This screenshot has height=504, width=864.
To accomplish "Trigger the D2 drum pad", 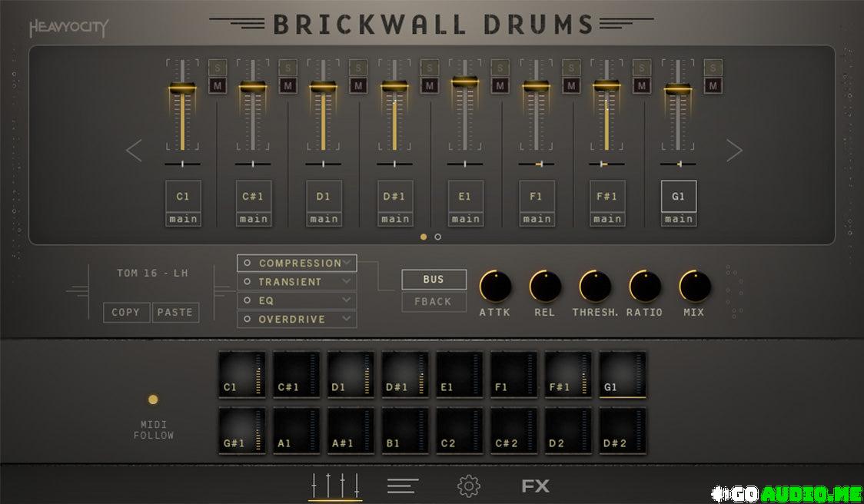I will (x=568, y=431).
